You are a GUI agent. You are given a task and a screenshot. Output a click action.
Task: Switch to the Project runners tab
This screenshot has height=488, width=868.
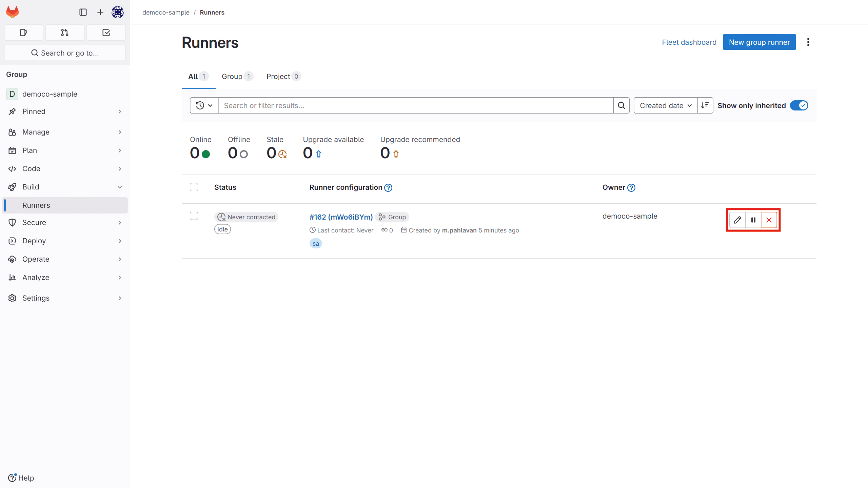pyautogui.click(x=283, y=77)
